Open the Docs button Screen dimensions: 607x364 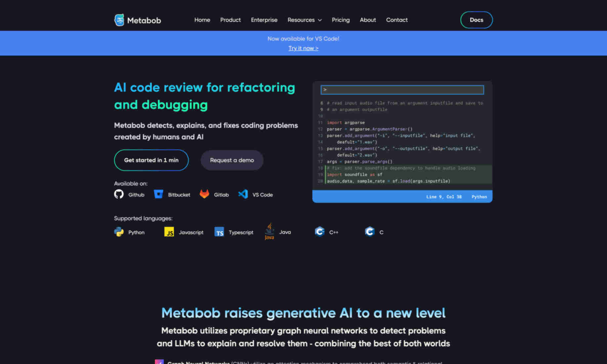tap(476, 20)
